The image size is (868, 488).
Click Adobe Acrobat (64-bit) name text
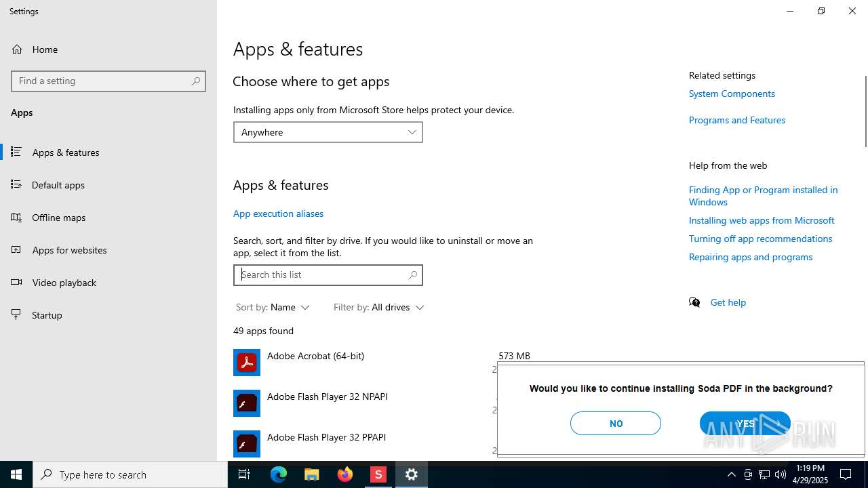315,356
